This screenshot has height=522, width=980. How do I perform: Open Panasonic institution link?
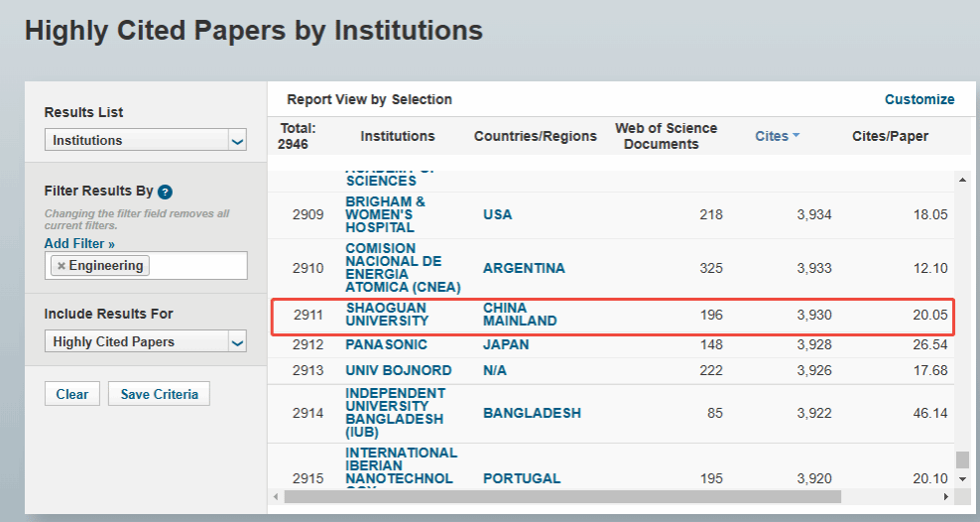(386, 344)
